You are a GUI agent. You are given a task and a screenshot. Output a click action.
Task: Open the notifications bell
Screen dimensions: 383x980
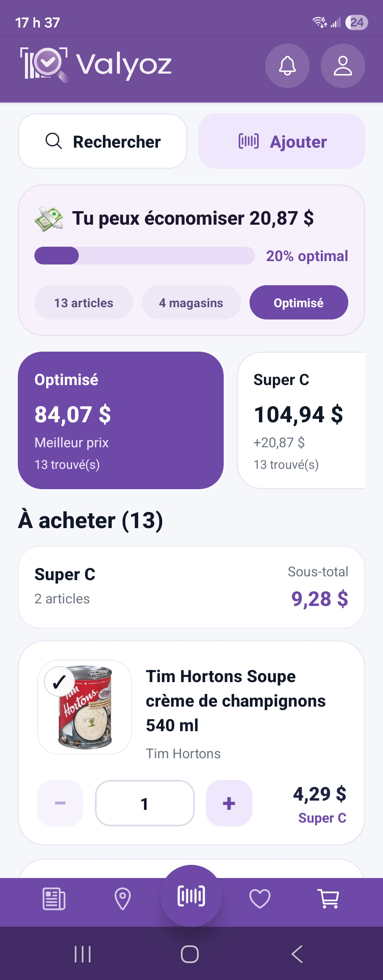287,66
